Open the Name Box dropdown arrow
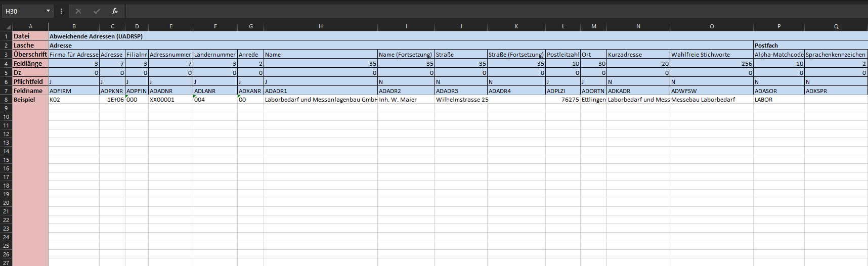This screenshot has width=868, height=266. pyautogui.click(x=48, y=11)
